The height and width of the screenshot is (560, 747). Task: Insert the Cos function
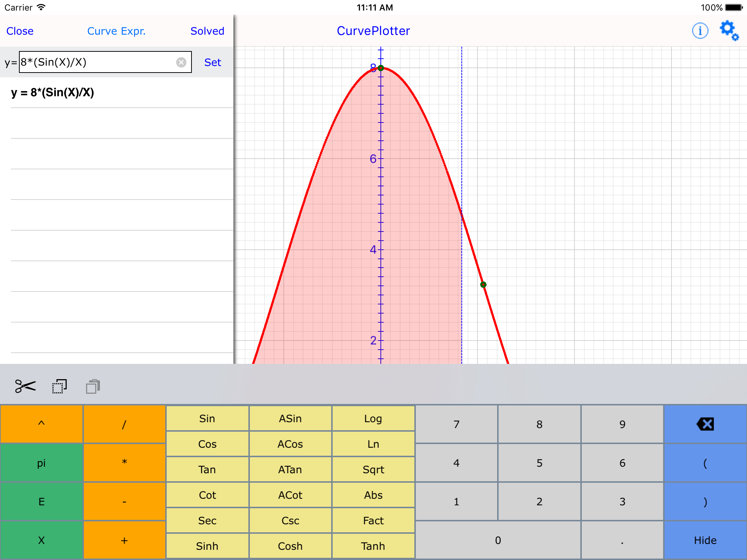[207, 444]
